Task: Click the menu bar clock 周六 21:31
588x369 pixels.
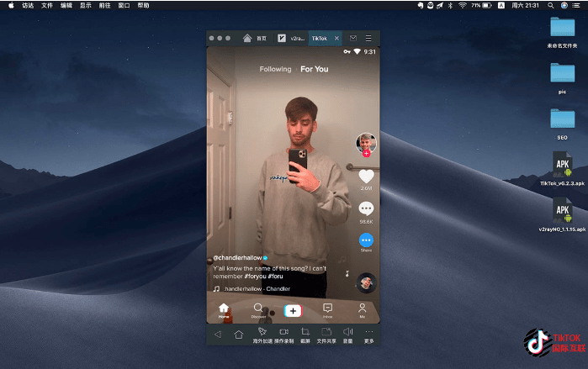Action: point(525,5)
